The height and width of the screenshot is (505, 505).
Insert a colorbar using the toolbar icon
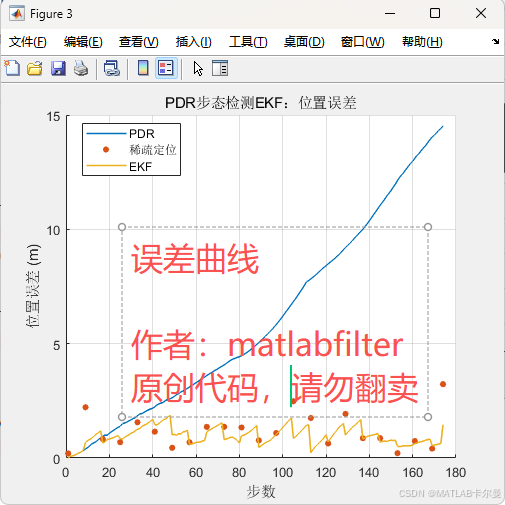(x=143, y=68)
